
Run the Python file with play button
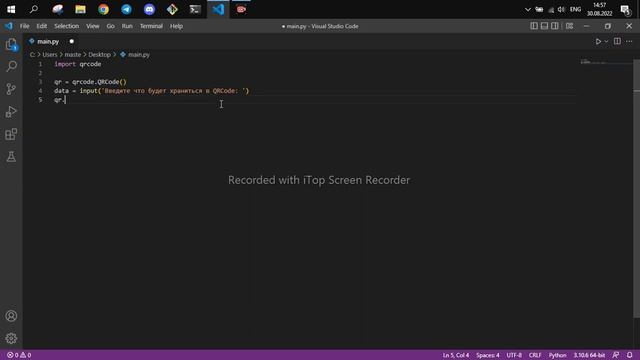click(x=598, y=42)
